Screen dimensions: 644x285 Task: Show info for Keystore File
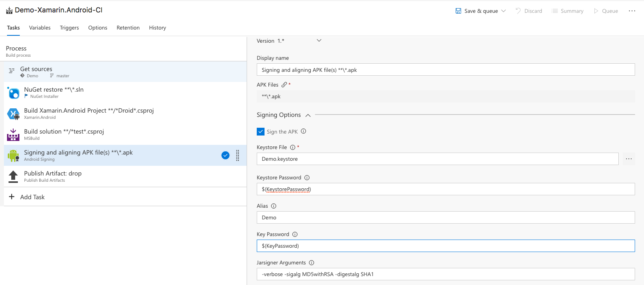[292, 148]
